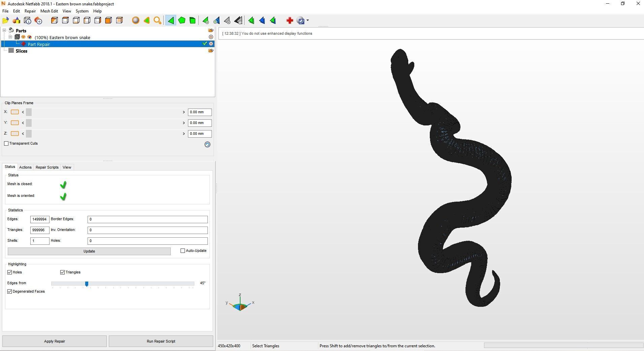Click the Run Repair Script button
The height and width of the screenshot is (351, 644).
tap(161, 341)
